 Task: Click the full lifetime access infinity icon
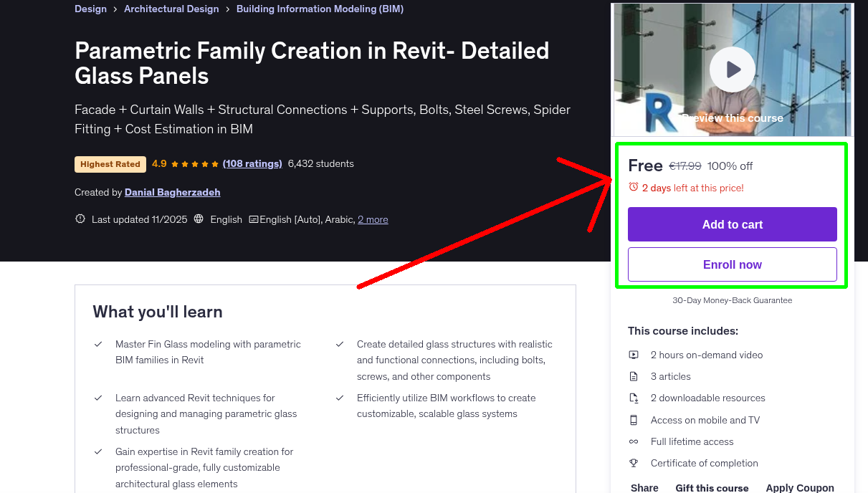tap(634, 441)
